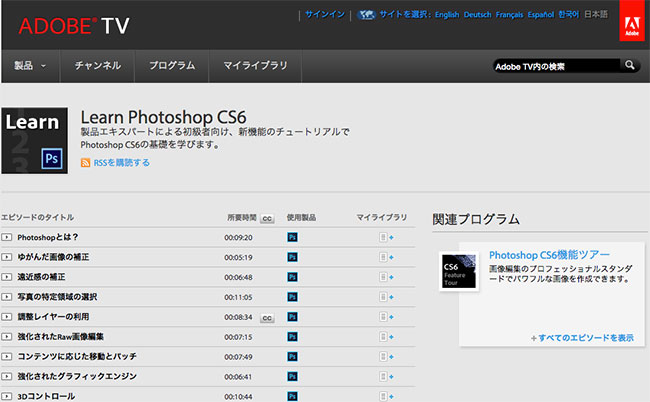Click the Learn Ps program thumbnail
This screenshot has width=650, height=402.
(34, 140)
